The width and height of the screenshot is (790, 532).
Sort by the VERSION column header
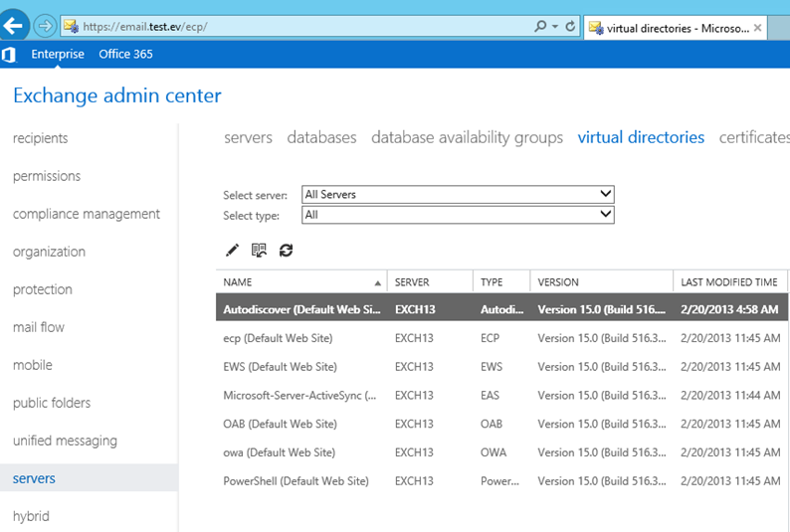pos(602,282)
